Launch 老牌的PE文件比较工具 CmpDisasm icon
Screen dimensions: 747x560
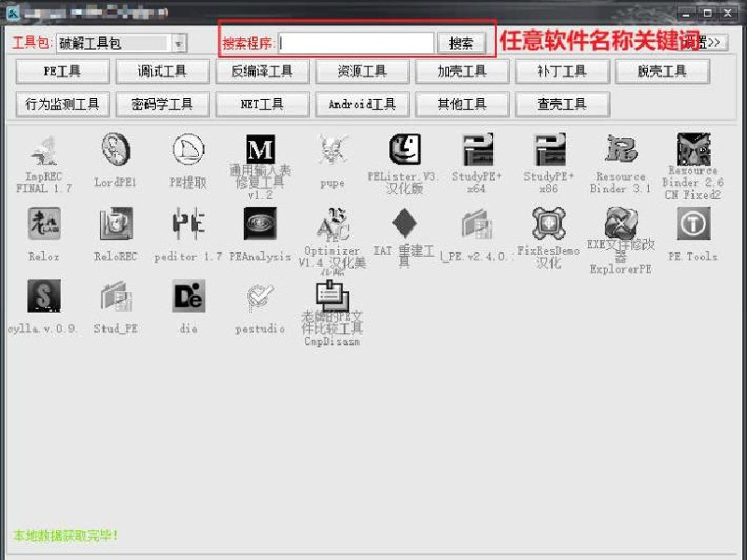point(332,296)
